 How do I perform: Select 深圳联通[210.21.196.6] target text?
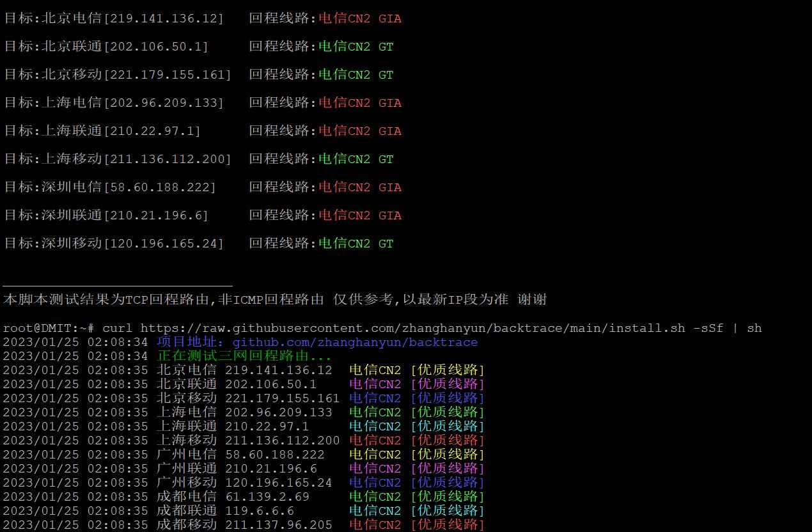click(x=106, y=215)
